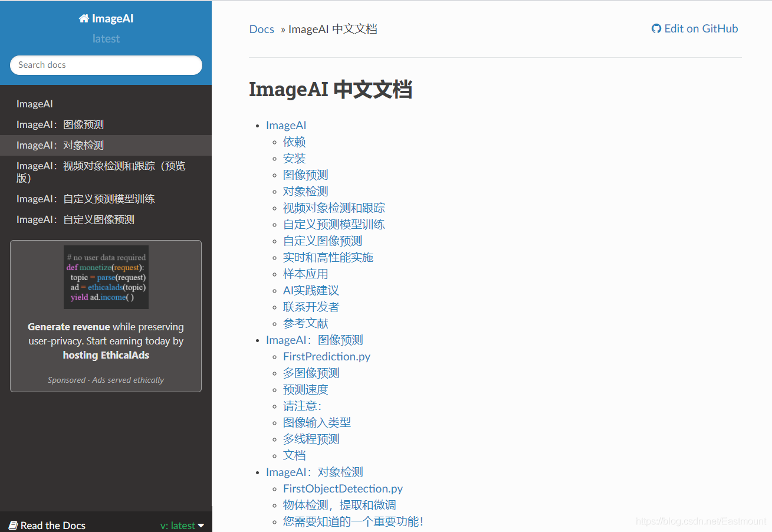Open the 多线程预测 link
772x532 pixels.
click(311, 439)
